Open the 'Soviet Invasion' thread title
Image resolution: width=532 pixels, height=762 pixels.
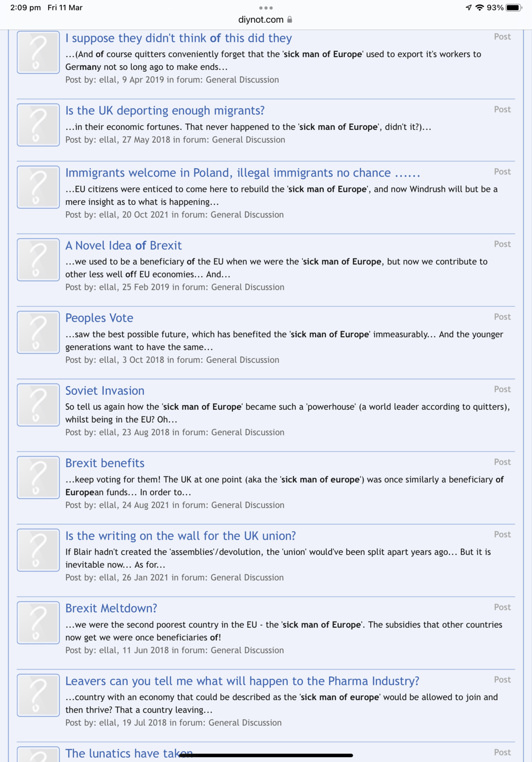105,391
